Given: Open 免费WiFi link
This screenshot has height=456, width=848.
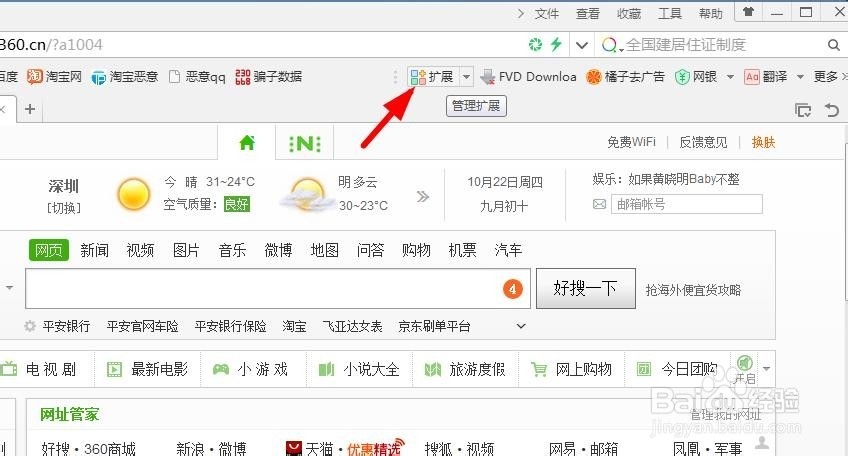Looking at the screenshot, I should coord(631,142).
